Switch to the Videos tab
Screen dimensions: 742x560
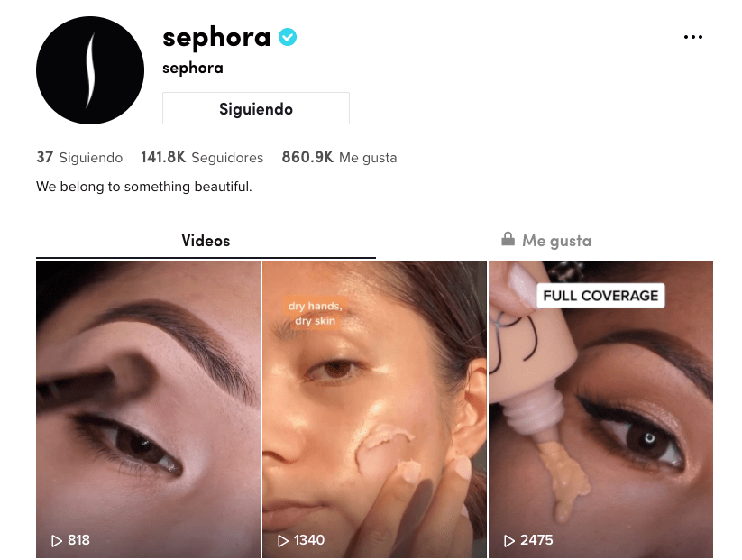click(206, 241)
